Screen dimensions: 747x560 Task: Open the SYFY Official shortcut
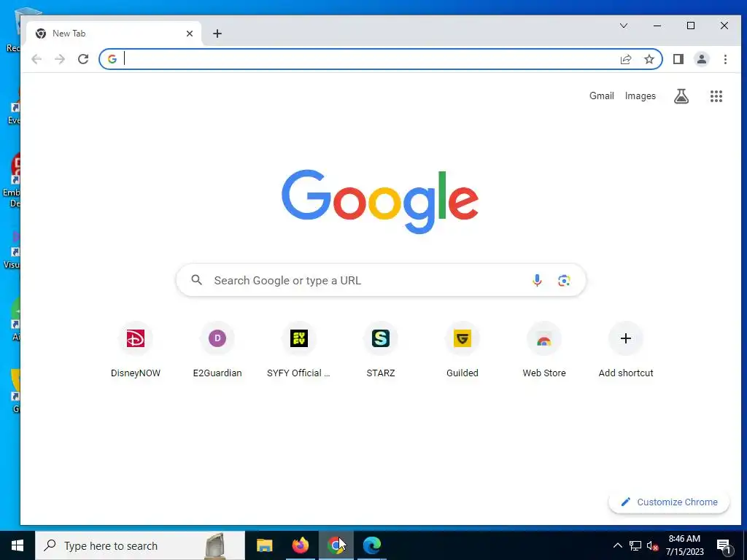298,349
